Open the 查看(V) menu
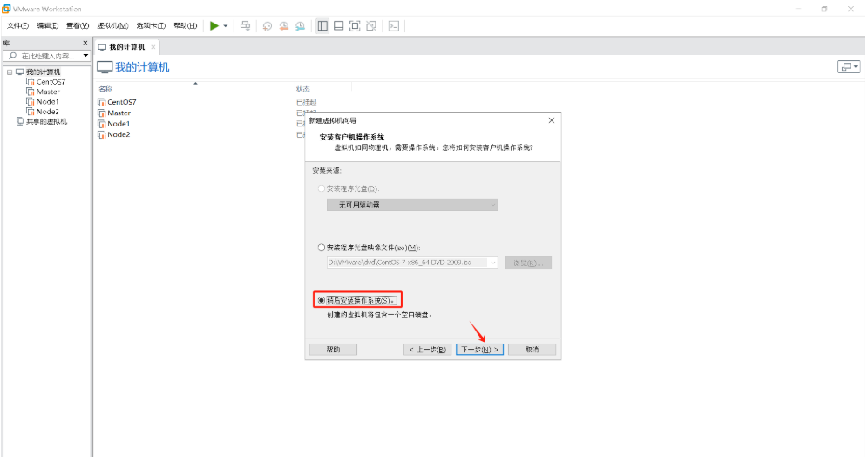The image size is (868, 457). [x=78, y=26]
